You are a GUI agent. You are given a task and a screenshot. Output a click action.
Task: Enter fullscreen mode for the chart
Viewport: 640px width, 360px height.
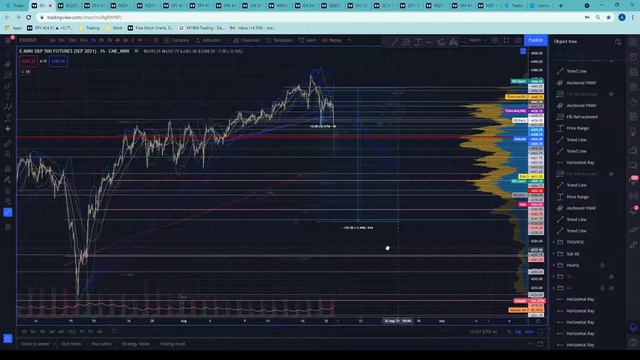(506, 40)
